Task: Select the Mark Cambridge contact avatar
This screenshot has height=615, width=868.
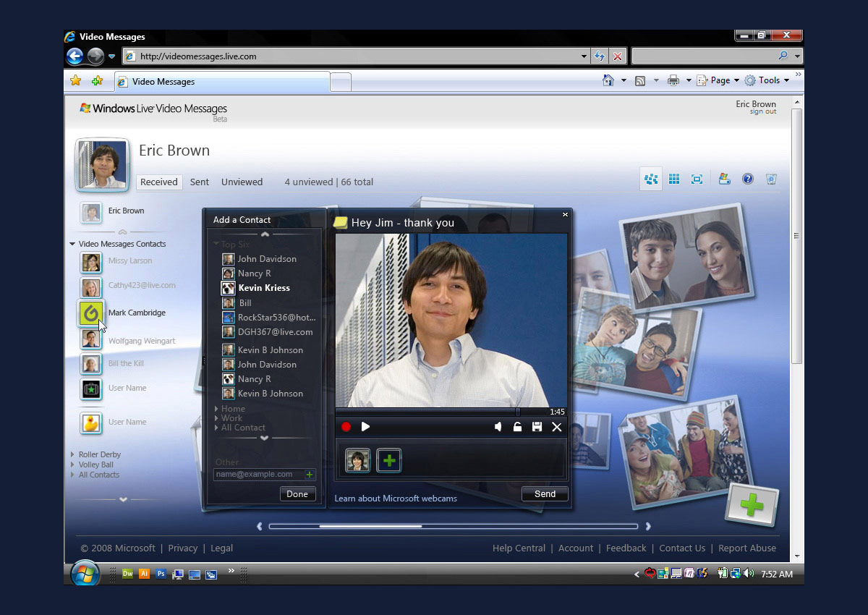Action: tap(91, 313)
